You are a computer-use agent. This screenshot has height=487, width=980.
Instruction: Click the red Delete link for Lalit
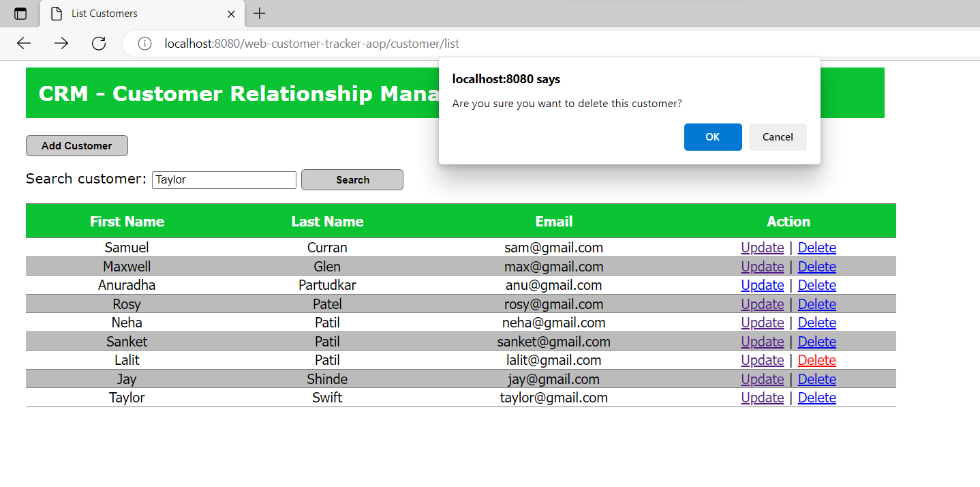coord(817,360)
